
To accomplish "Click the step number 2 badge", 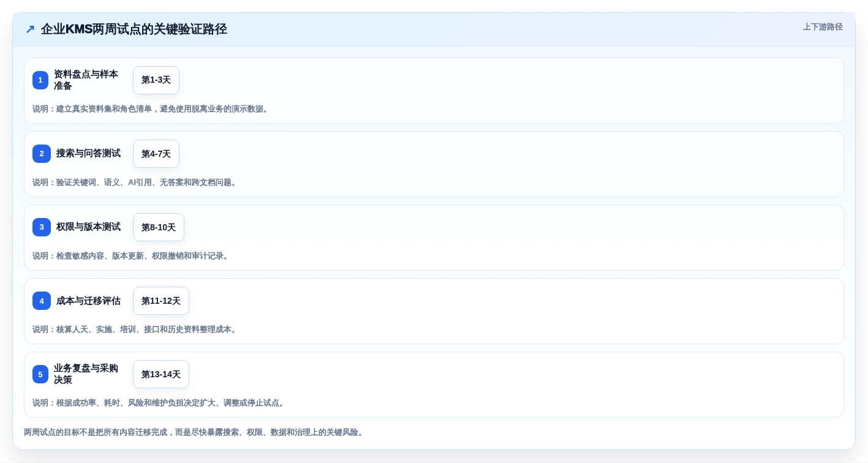I will tap(42, 154).
